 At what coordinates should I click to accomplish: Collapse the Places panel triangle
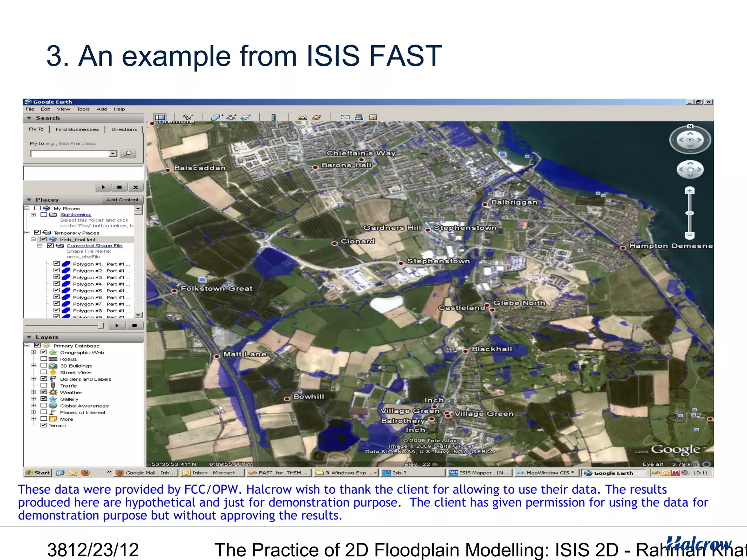click(29, 200)
